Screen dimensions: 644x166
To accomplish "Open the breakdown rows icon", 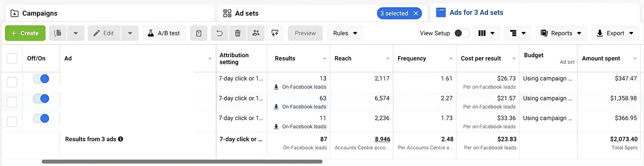I will 518,33.
